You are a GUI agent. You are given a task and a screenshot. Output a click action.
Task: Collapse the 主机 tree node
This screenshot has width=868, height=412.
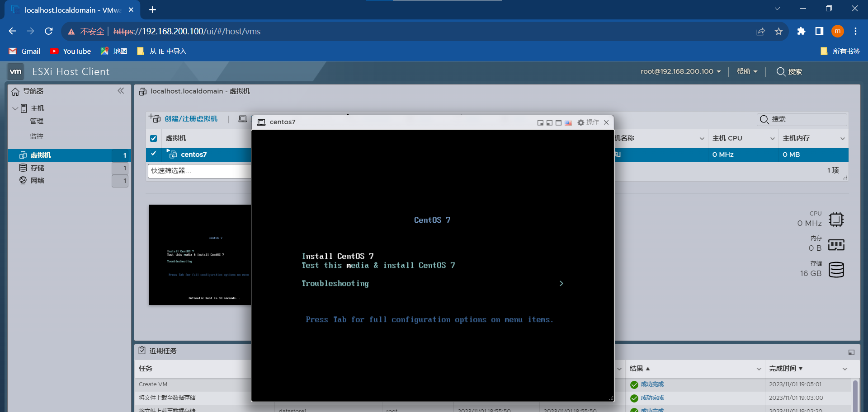click(x=15, y=108)
